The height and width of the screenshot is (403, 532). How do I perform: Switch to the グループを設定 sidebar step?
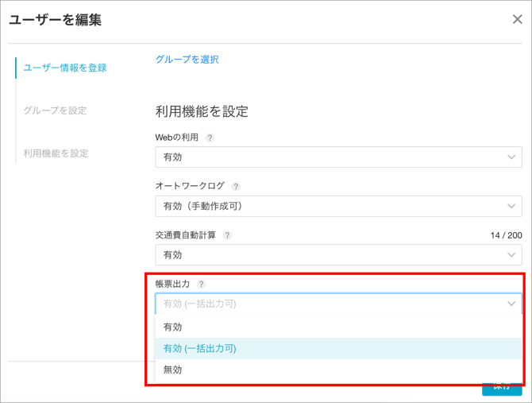pyautogui.click(x=55, y=110)
